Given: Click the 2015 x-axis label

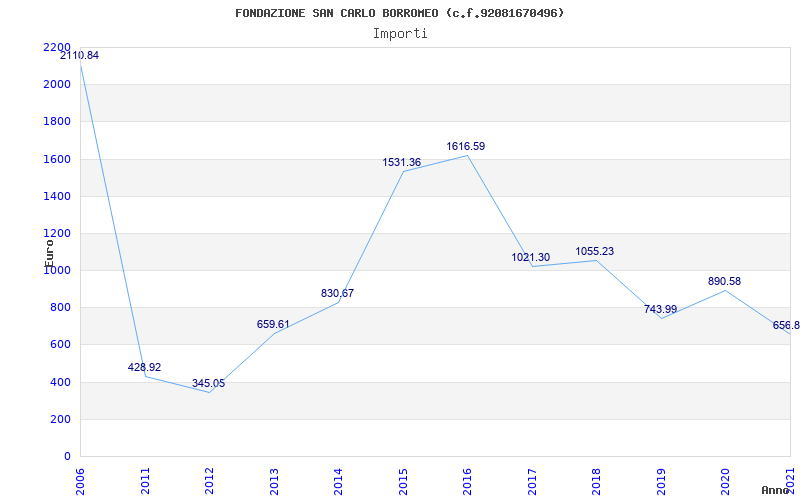Looking at the screenshot, I should 403,481.
